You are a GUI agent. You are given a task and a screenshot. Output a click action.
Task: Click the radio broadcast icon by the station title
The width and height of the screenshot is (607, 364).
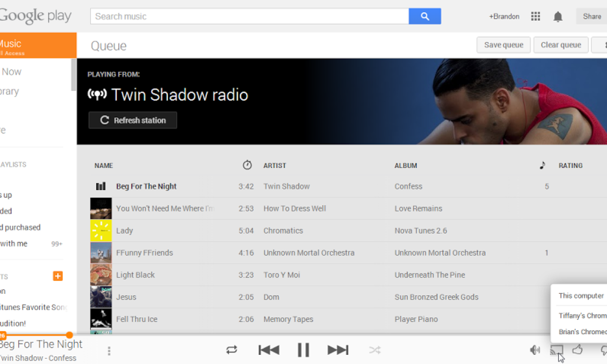[x=97, y=94]
